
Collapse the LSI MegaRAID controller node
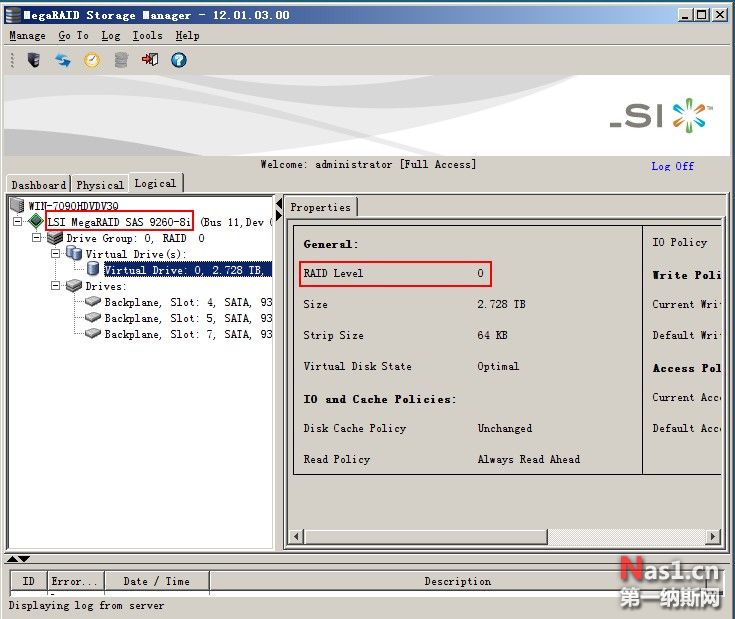[17, 221]
